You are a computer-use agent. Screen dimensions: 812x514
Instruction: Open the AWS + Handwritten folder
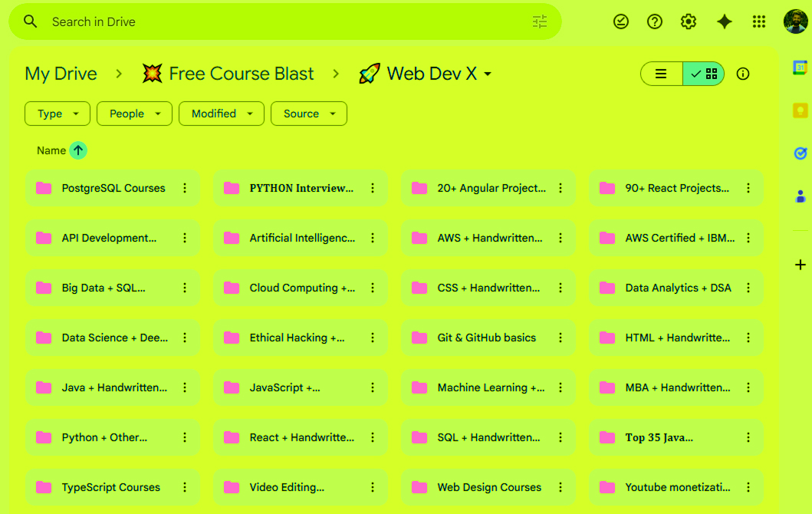coord(488,239)
